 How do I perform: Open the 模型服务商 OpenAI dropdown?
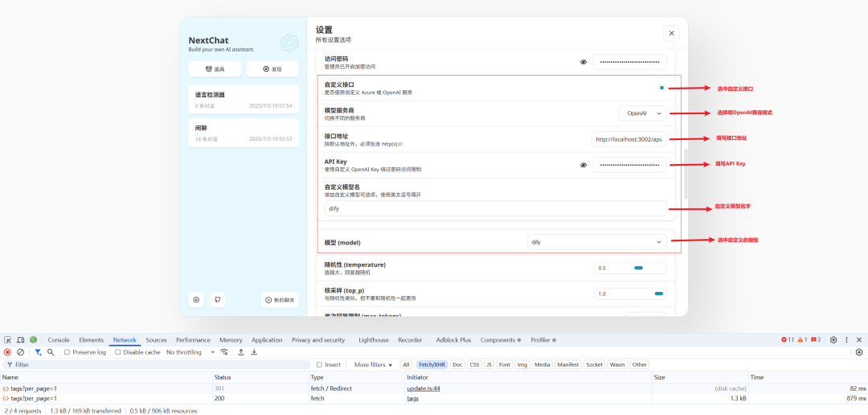(x=642, y=113)
